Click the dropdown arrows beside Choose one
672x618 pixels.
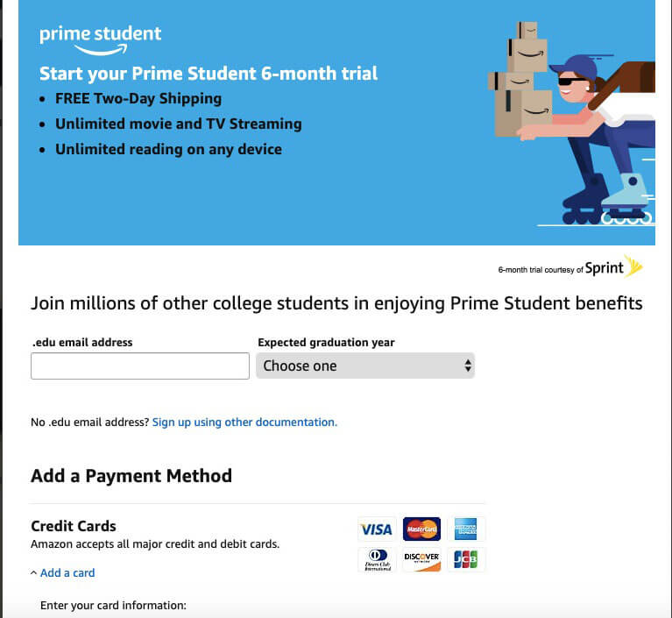[468, 366]
